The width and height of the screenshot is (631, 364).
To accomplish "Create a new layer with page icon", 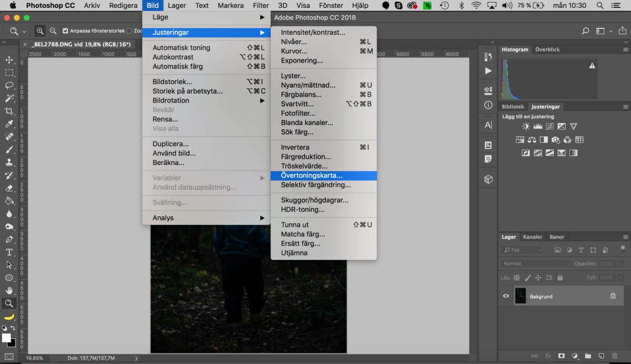I will point(602,356).
